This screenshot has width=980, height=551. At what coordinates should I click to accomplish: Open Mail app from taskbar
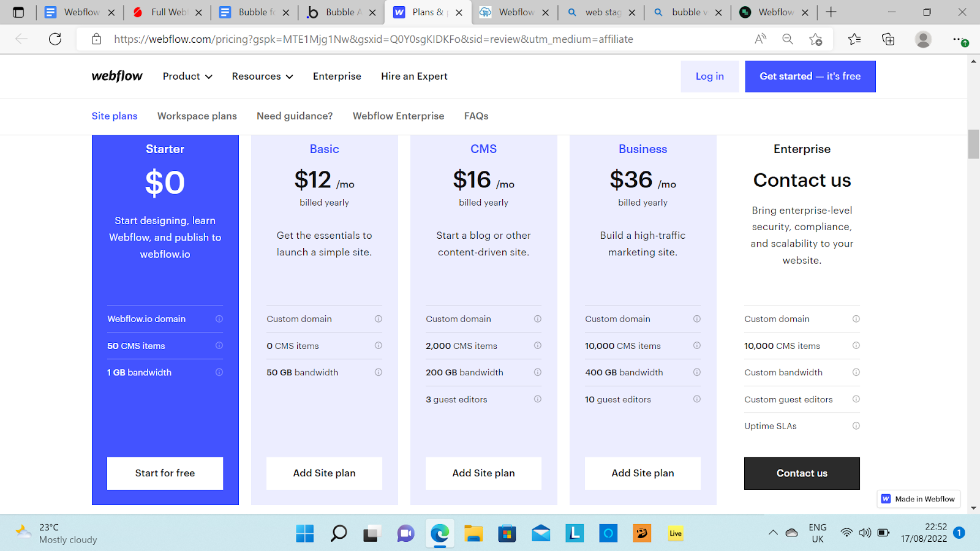[541, 533]
